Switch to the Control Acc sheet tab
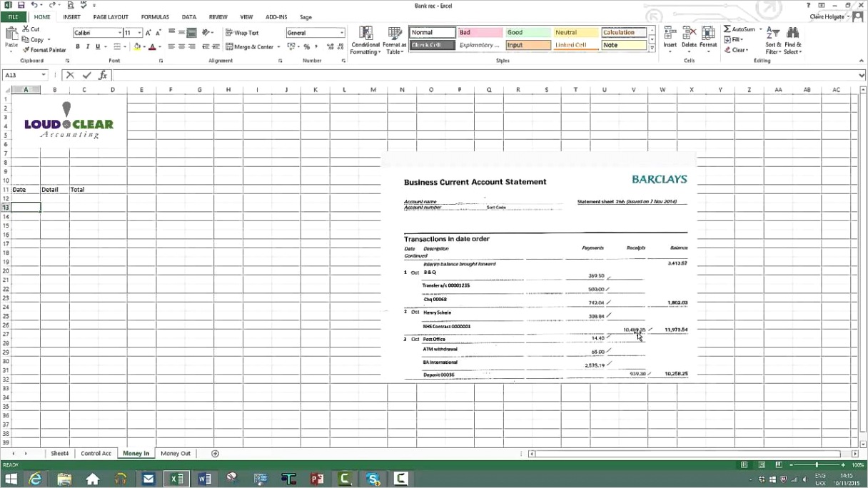Image resolution: width=868 pixels, height=488 pixels. click(x=96, y=454)
